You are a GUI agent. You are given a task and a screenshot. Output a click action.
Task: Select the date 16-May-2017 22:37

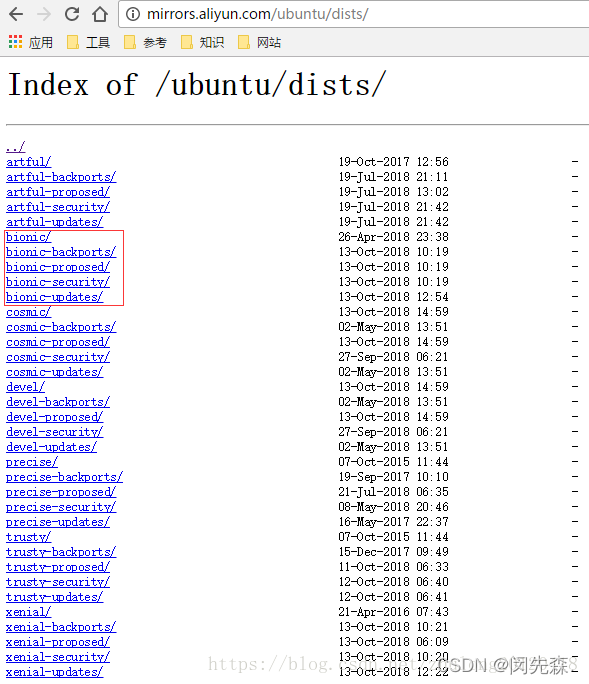point(394,522)
